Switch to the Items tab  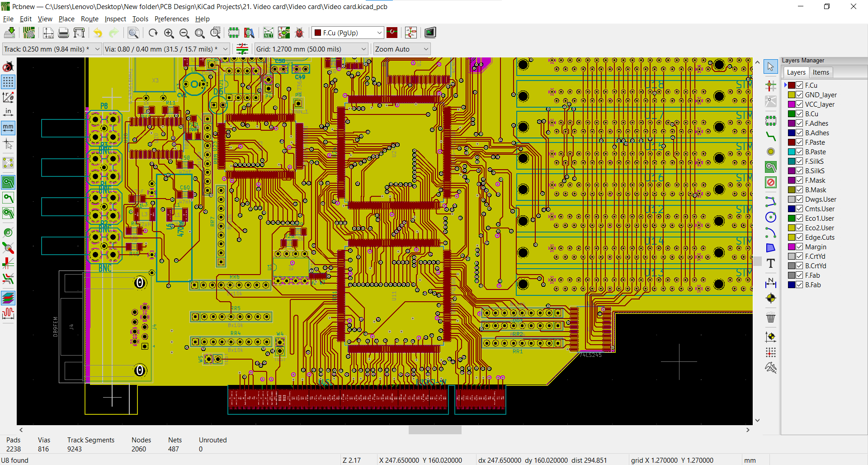point(821,72)
